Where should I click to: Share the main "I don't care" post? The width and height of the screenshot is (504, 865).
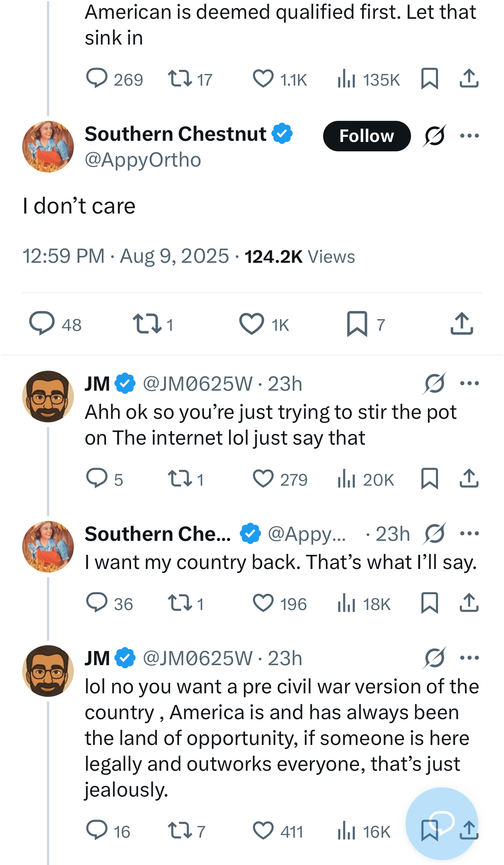[x=462, y=324]
